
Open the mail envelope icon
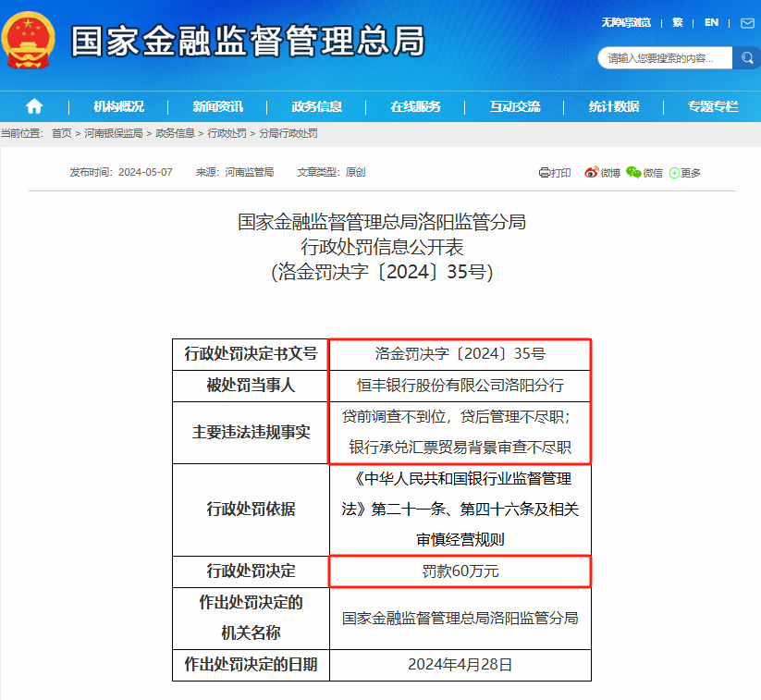[747, 22]
